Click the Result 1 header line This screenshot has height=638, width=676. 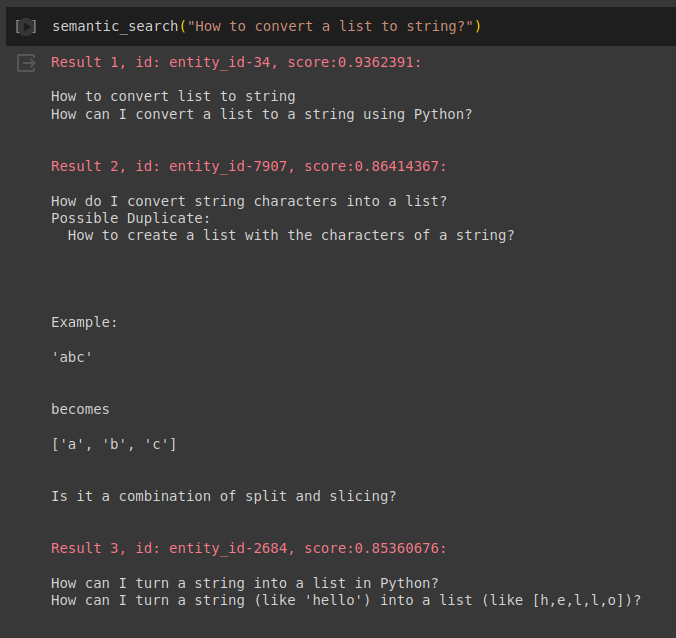(x=236, y=62)
